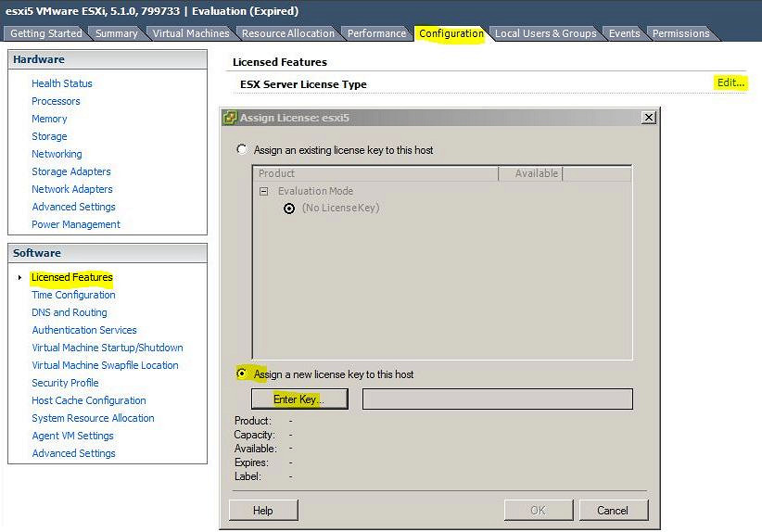
Task: Open DNS and Routing link
Action: tap(69, 312)
